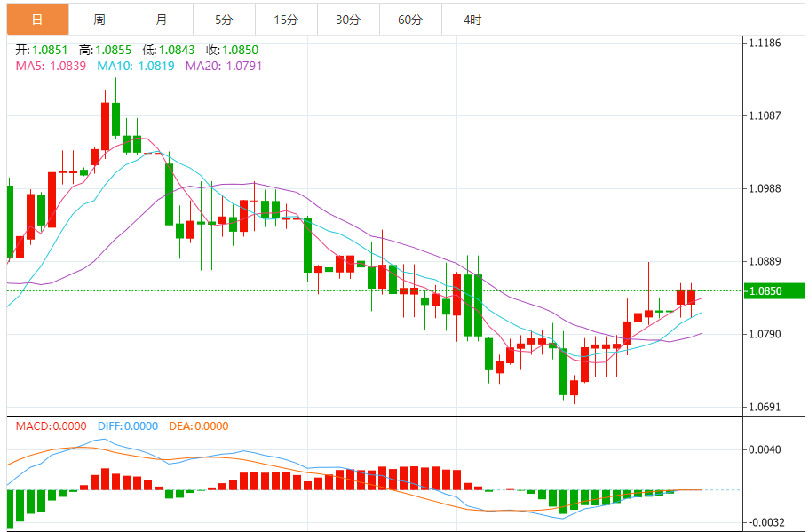809x532 pixels.
Task: Click the DIFF:0.0000 label
Action: (128, 426)
